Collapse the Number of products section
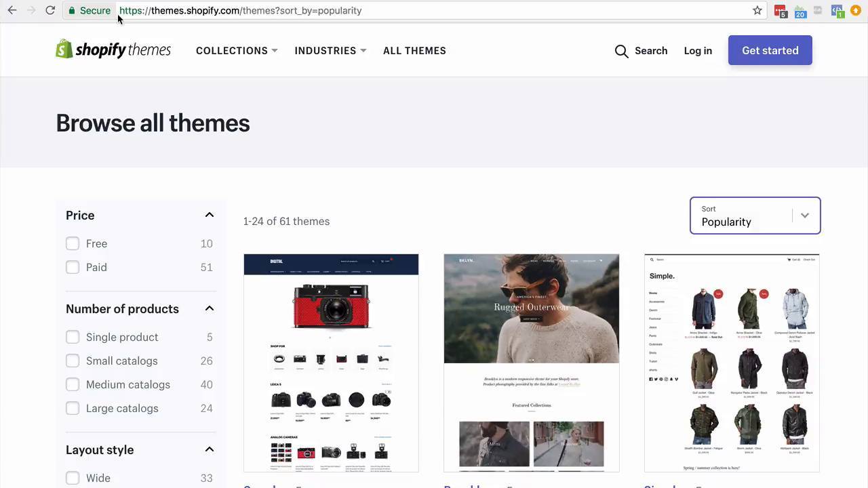The image size is (868, 488). (x=209, y=308)
